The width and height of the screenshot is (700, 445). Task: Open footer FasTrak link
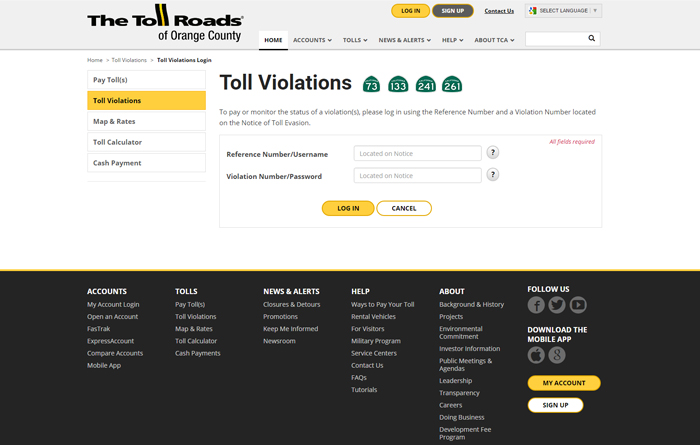point(98,329)
